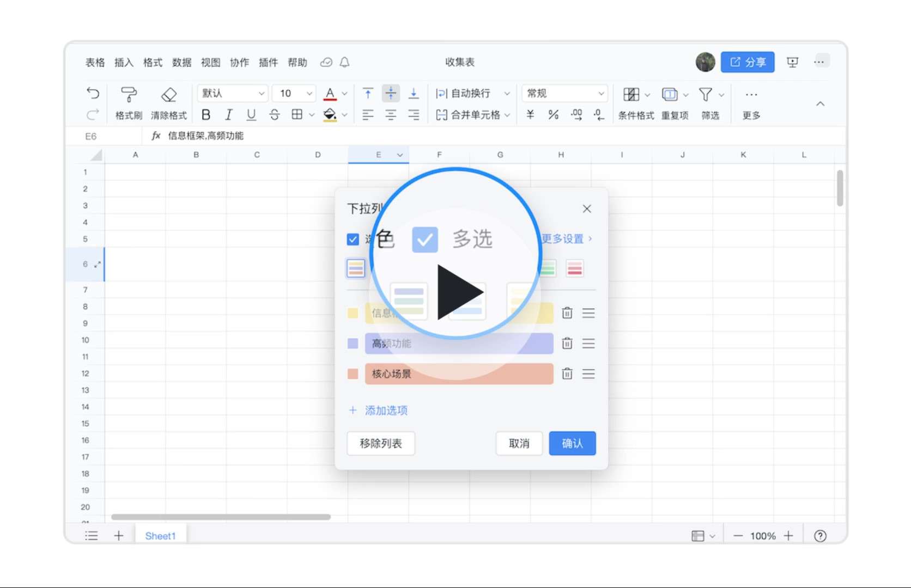Align text to top vertically

(368, 94)
